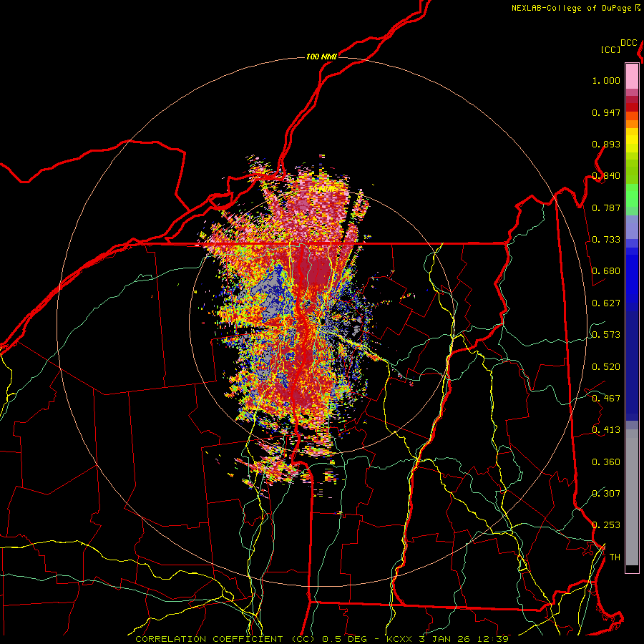Click the yellow segment of the color bar
This screenshot has height=644, width=644.
tap(632, 140)
